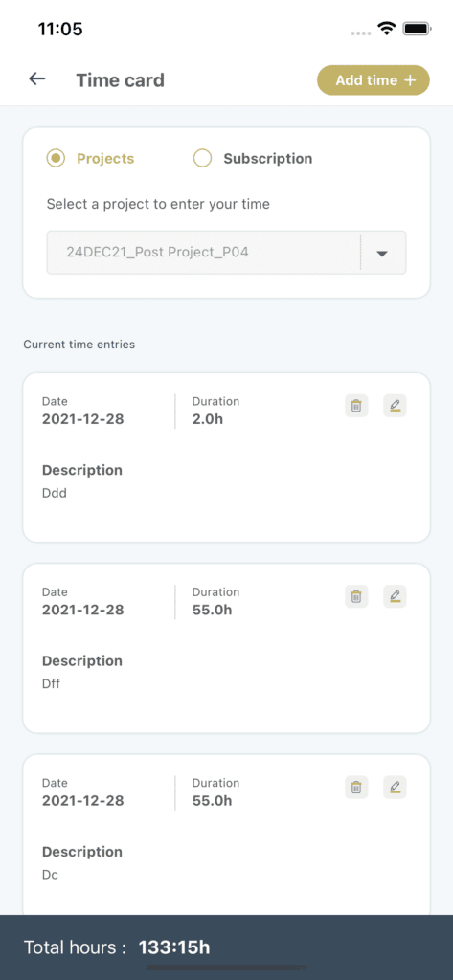
Task: Edit the 2.0h Ddd time entry
Action: point(395,406)
